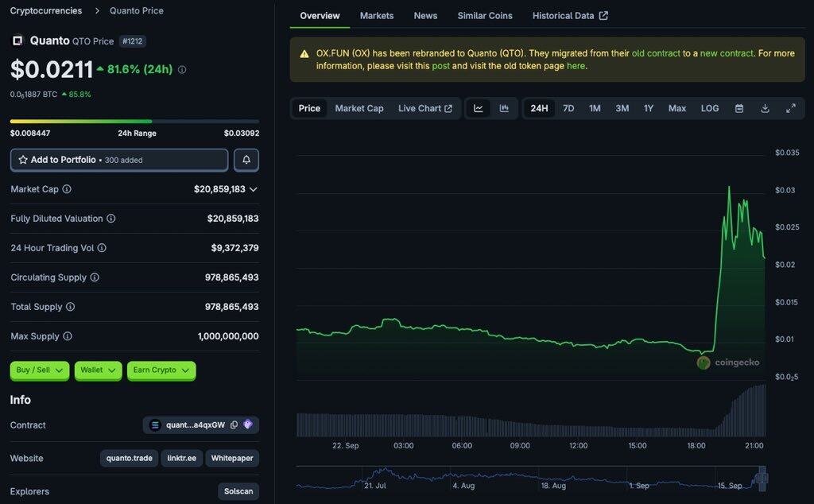The height and width of the screenshot is (504, 814).
Task: Open the Fully Diluted Valuation info icon
Action: [x=111, y=219]
